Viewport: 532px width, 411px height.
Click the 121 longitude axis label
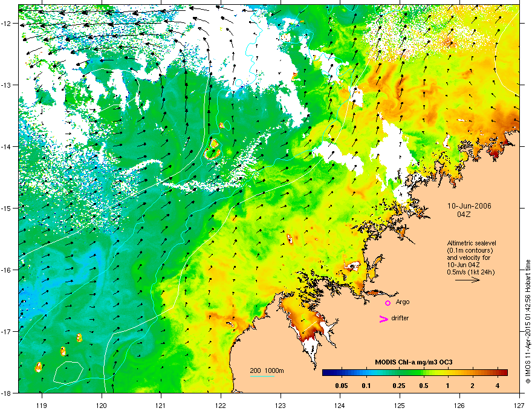(161, 405)
